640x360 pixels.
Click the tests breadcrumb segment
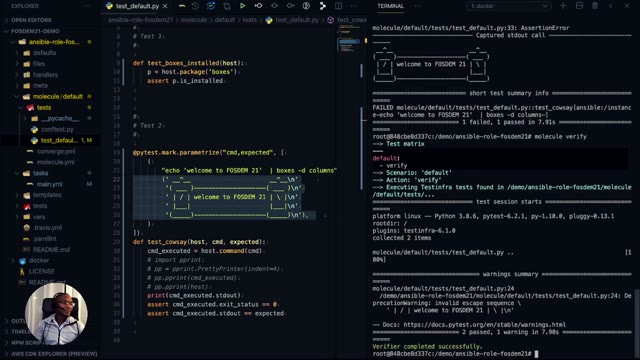[249, 20]
